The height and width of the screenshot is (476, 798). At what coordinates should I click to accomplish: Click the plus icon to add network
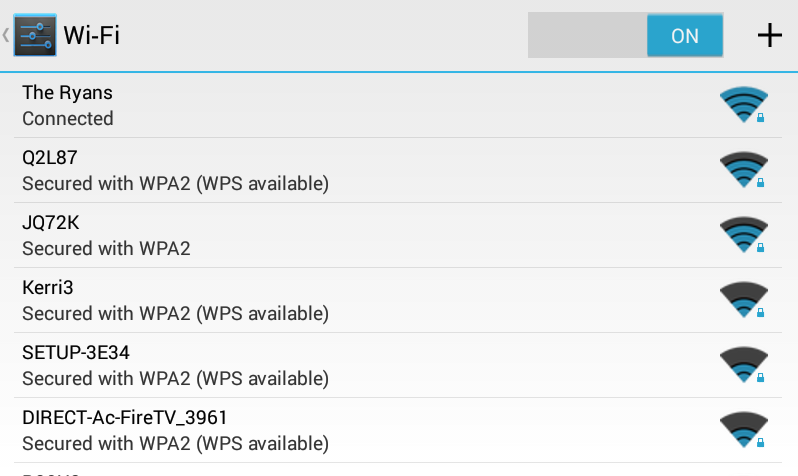[x=768, y=35]
